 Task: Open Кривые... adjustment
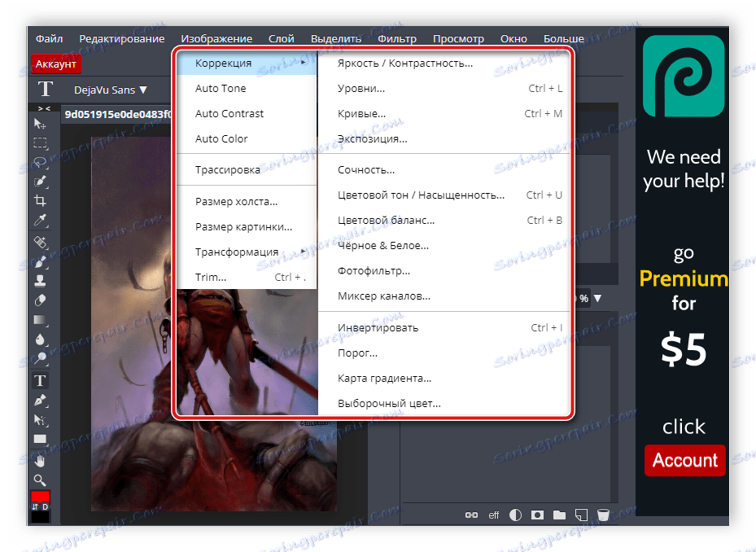444,113
